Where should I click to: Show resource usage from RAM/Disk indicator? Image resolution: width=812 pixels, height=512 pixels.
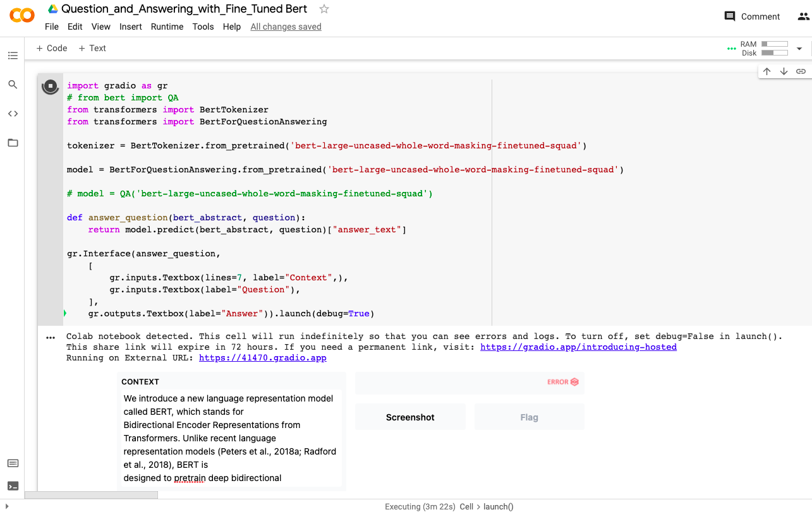pos(765,48)
